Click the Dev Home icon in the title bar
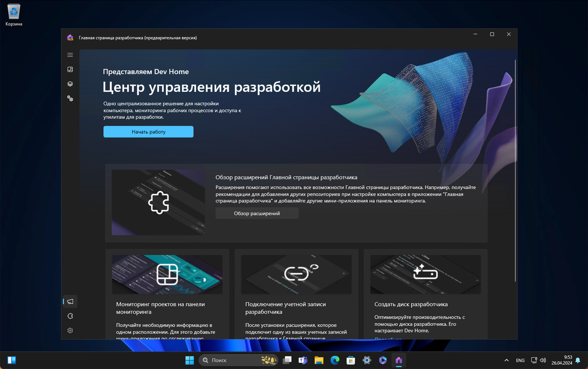This screenshot has width=588, height=369. 70,38
